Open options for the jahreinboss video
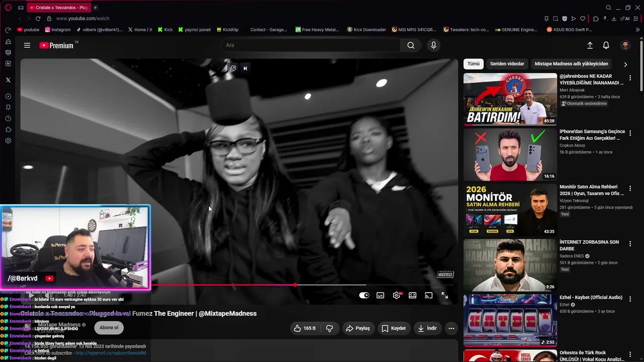Screen dimensions: 644x362 [630, 78]
